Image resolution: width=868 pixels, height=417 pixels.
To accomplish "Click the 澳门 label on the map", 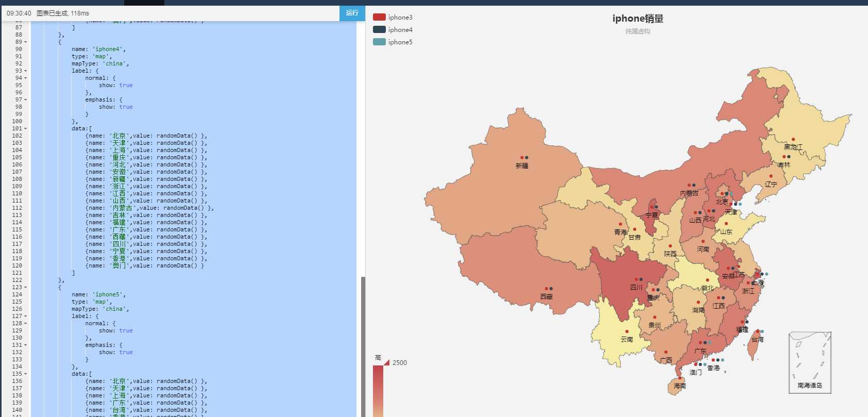I will pos(696,372).
